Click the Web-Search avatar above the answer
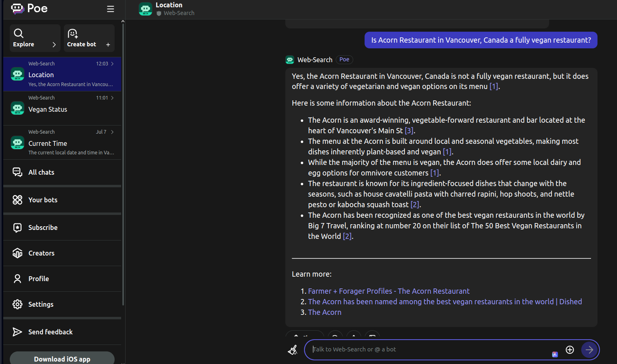 tap(290, 60)
